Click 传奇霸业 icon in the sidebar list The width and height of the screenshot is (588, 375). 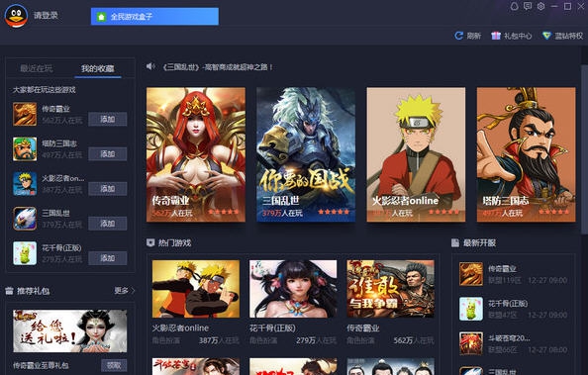(25, 115)
